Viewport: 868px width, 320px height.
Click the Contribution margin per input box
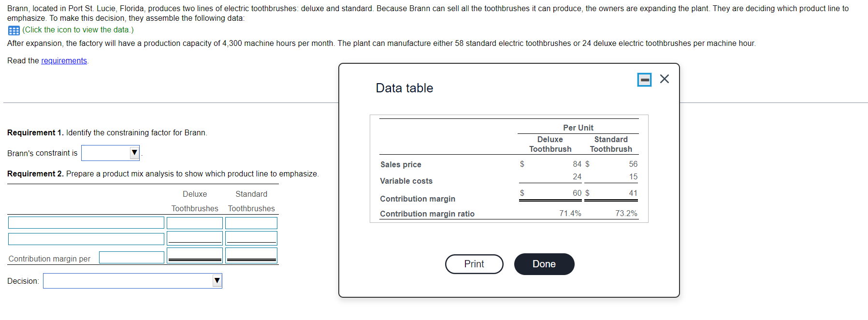click(131, 257)
